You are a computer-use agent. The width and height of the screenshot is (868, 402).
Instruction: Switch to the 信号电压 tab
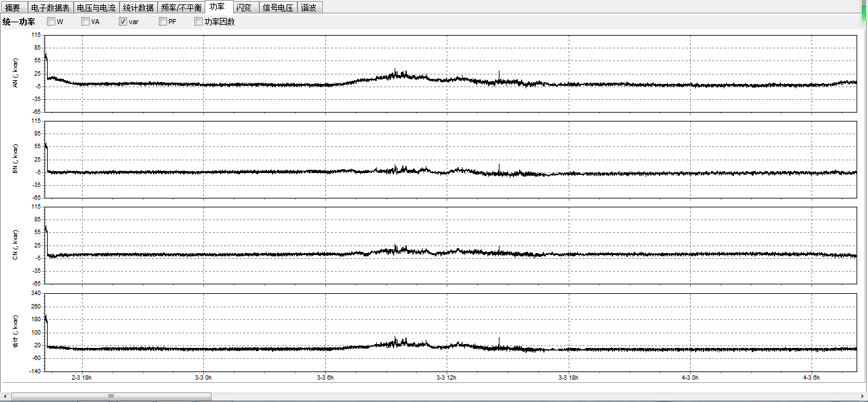pos(278,8)
